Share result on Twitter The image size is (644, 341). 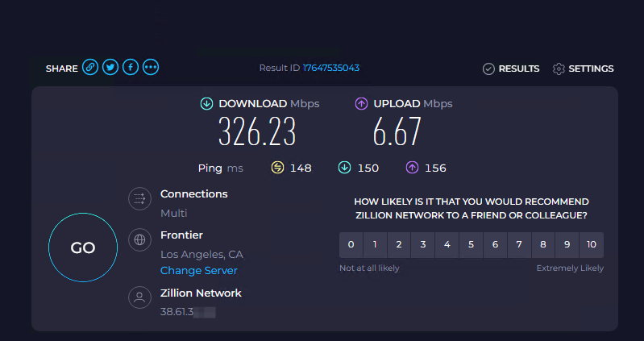pos(110,69)
